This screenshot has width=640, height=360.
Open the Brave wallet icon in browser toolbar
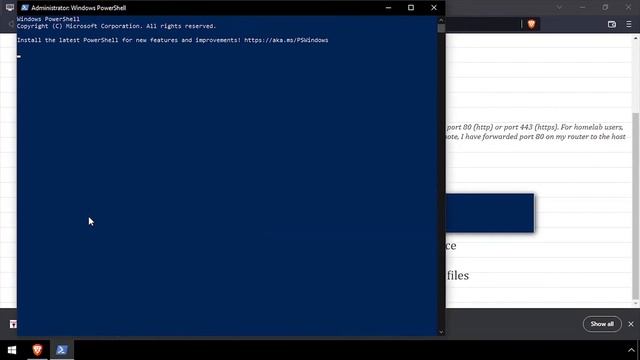[x=611, y=24]
